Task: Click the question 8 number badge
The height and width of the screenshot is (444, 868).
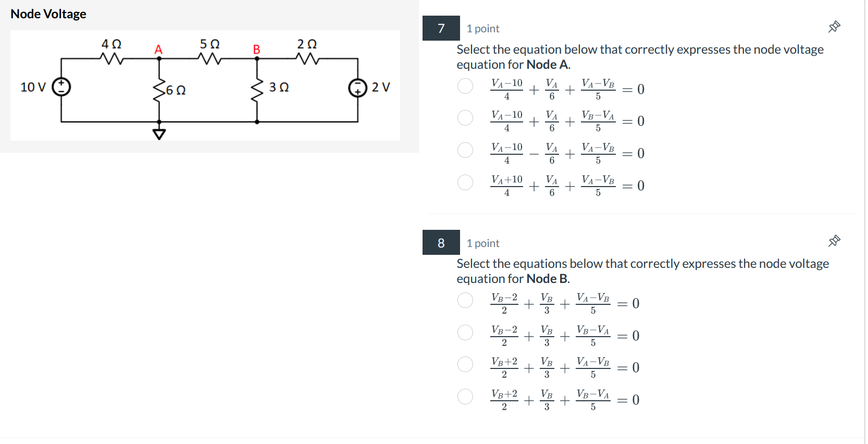Action: [440, 243]
